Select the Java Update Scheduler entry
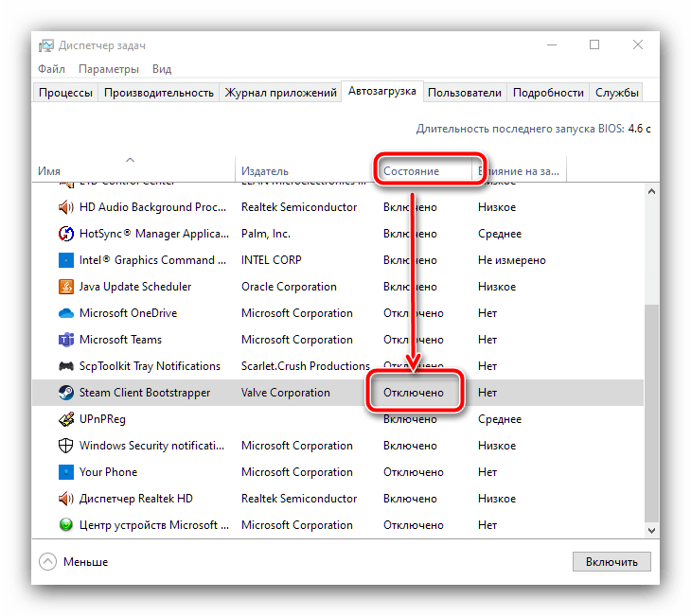 coord(135,287)
